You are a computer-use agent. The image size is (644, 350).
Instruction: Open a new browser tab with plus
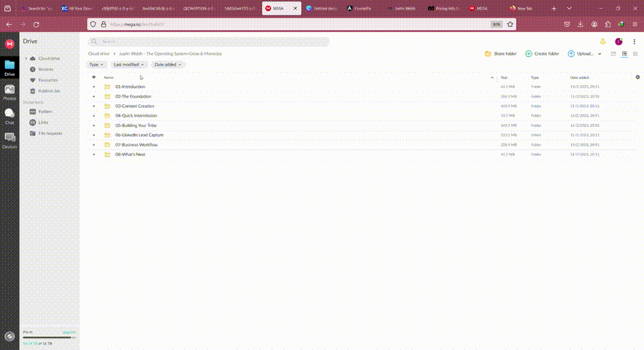coord(554,8)
